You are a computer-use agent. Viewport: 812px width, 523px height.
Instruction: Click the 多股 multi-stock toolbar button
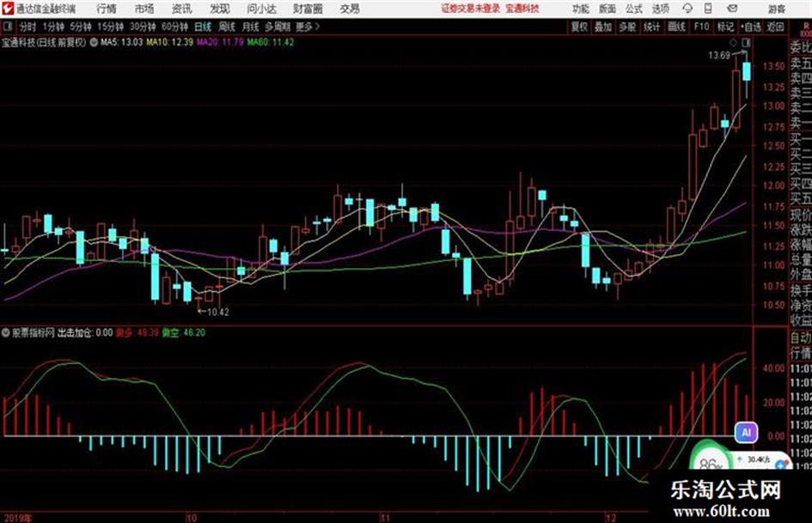point(627,27)
